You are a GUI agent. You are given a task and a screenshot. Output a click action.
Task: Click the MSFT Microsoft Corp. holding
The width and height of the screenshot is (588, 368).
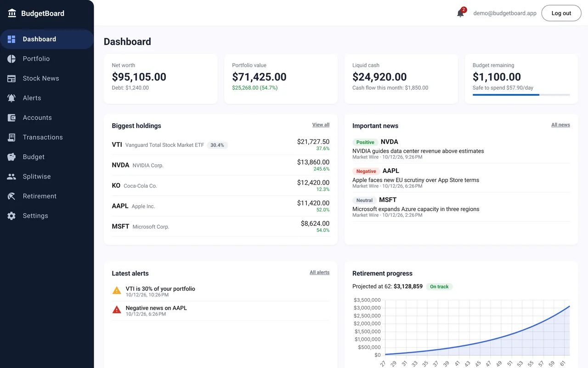coord(220,226)
